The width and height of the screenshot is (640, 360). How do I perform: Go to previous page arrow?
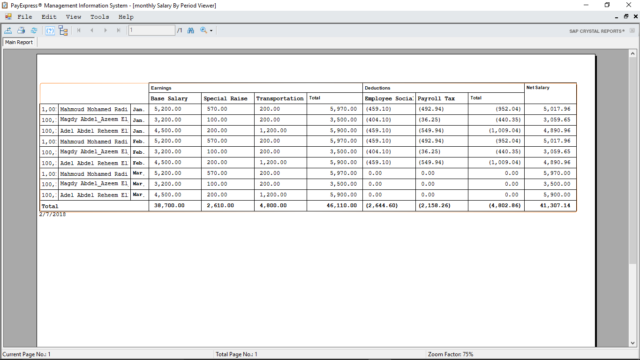point(92,31)
